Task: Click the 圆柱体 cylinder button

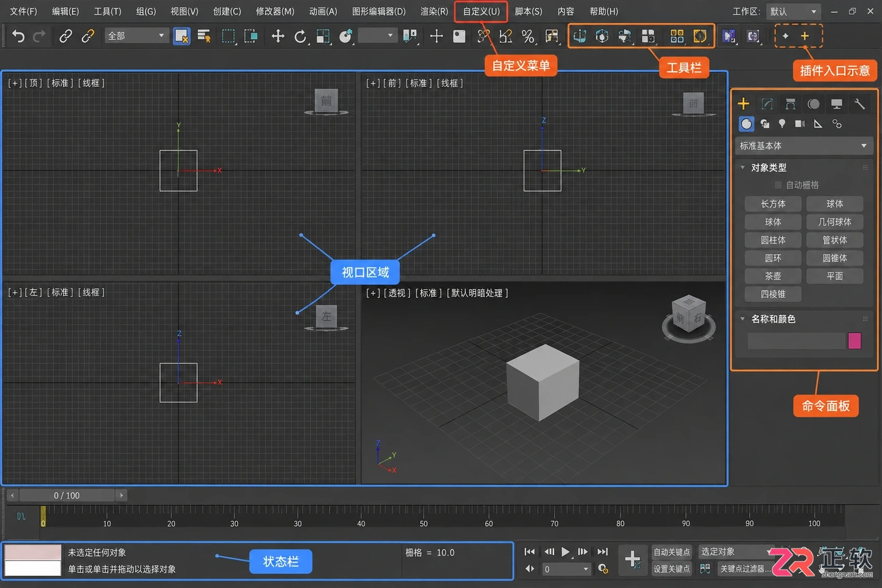Action: pos(773,240)
